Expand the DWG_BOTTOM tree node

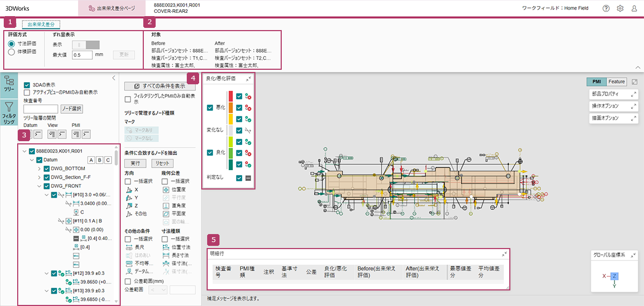39,169
